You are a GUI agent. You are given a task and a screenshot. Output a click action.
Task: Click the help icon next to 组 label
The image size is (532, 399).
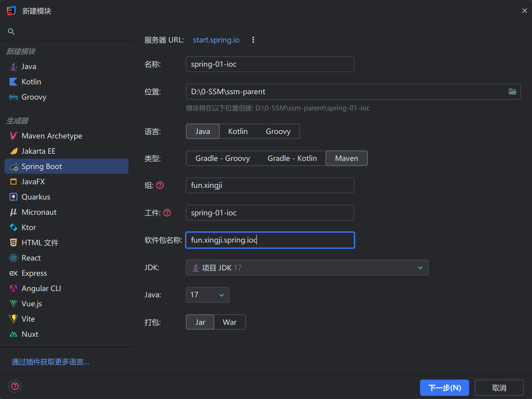point(160,185)
